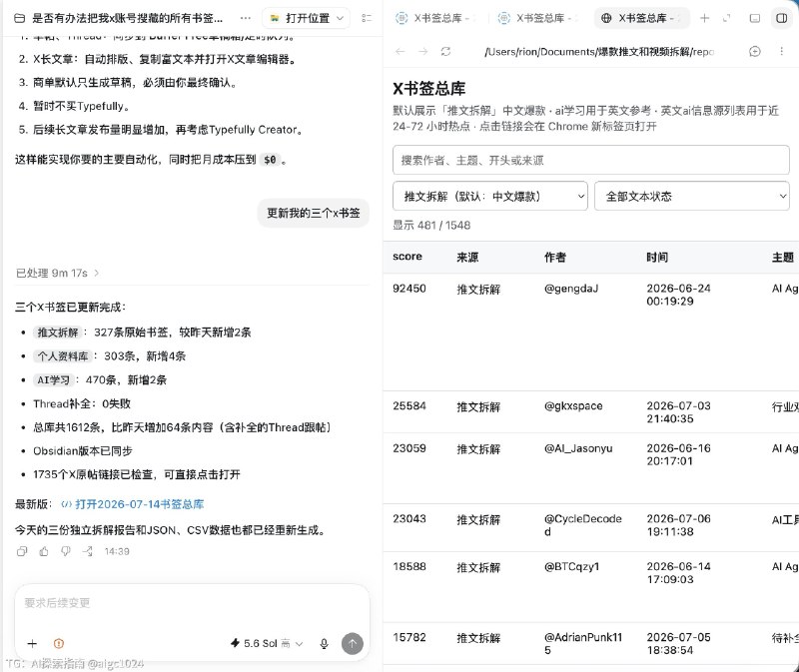This screenshot has height=672, width=799.
Task: Start voice input with the microphone icon
Action: tap(324, 643)
